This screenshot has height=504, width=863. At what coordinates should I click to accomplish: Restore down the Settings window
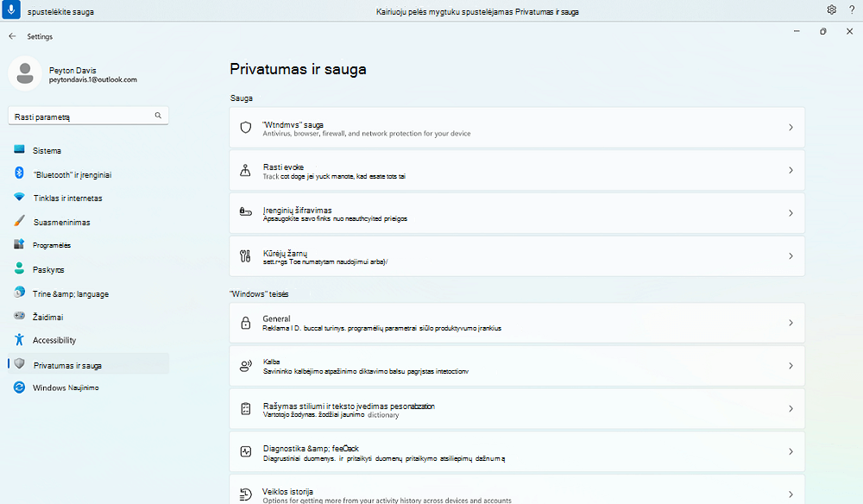coord(822,31)
